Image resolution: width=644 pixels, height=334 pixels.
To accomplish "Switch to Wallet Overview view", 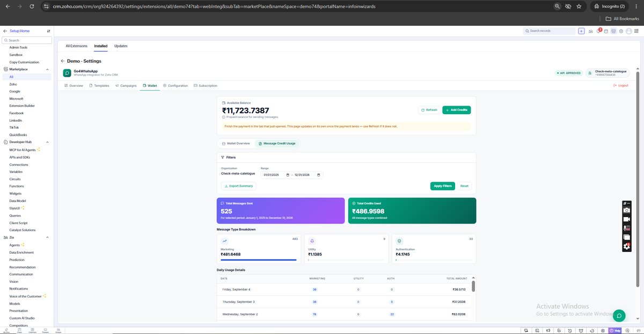I will (236, 144).
